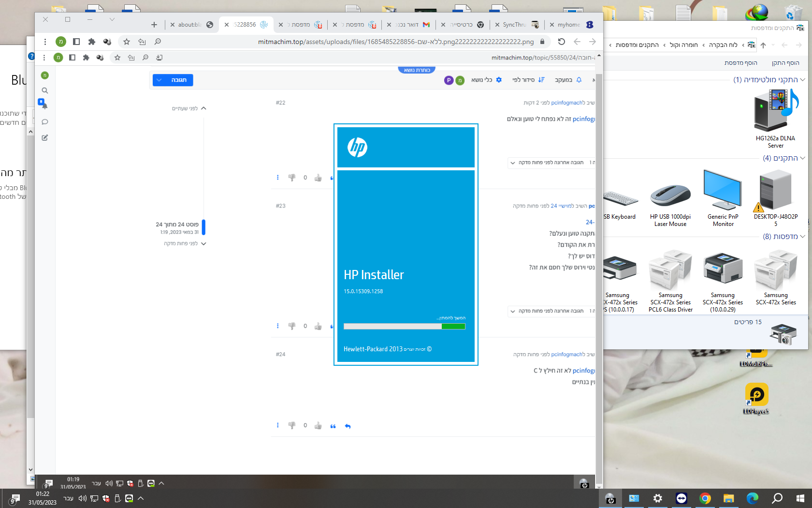The width and height of the screenshot is (812, 508).
Task: Toggle thumbs-down on post #23
Action: [292, 326]
